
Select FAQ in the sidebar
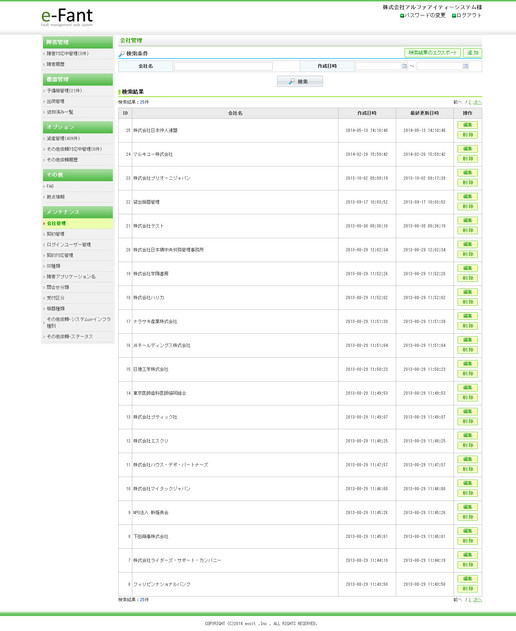click(x=50, y=186)
